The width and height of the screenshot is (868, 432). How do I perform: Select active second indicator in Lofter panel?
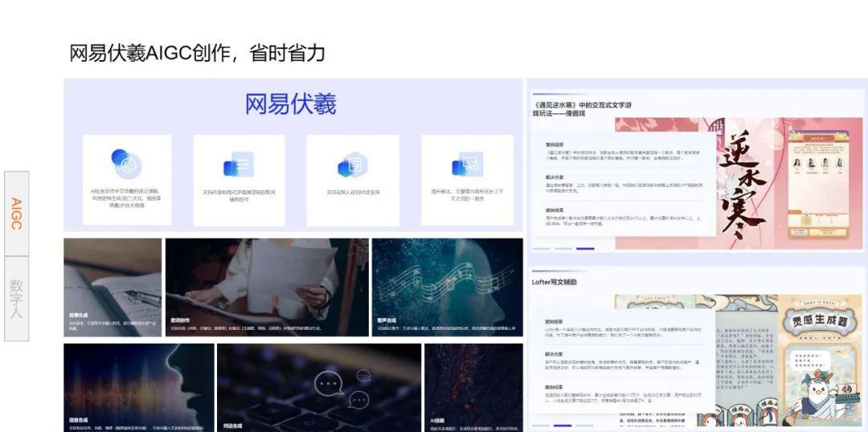click(x=563, y=426)
